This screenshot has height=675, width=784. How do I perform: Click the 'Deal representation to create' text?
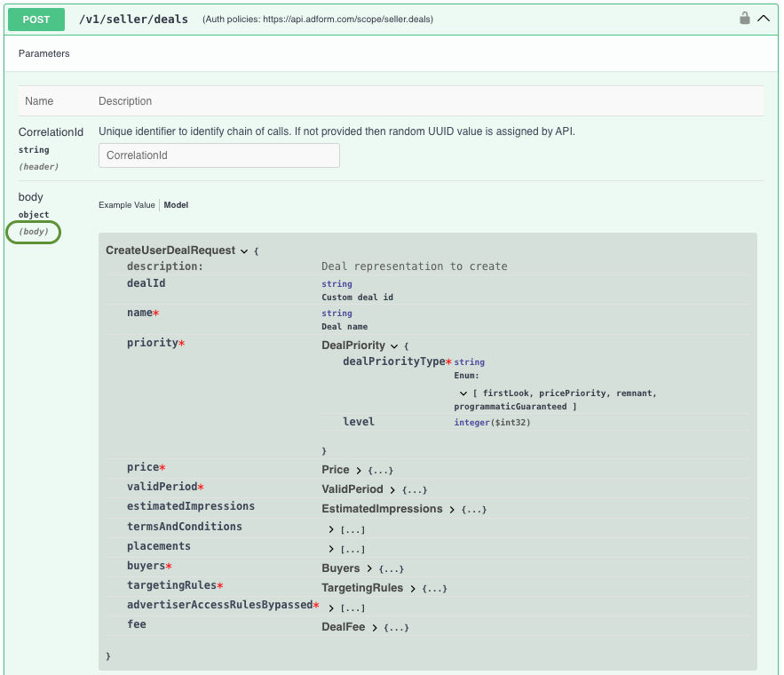[x=414, y=266]
